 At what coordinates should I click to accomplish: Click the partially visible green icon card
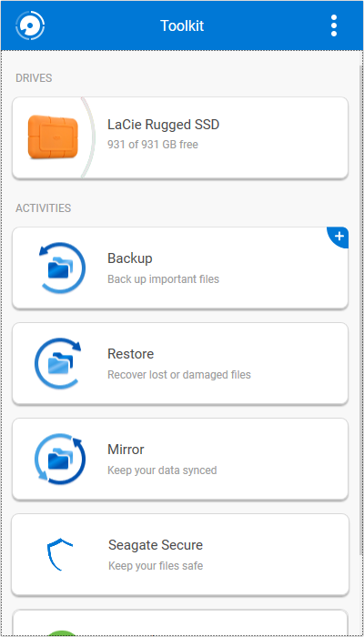[180, 622]
